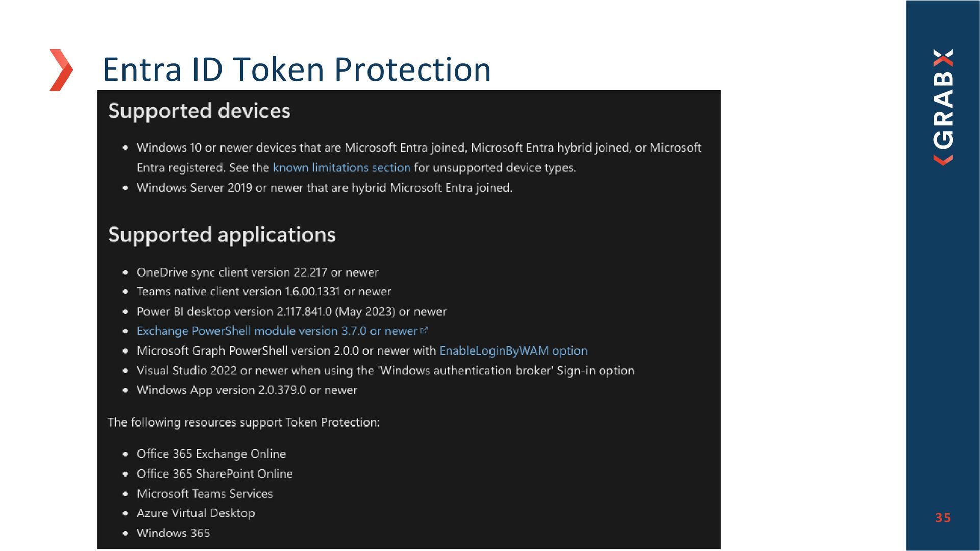This screenshot has width=980, height=551.
Task: Click the Office 365 SharePoint Online item
Action: click(215, 474)
